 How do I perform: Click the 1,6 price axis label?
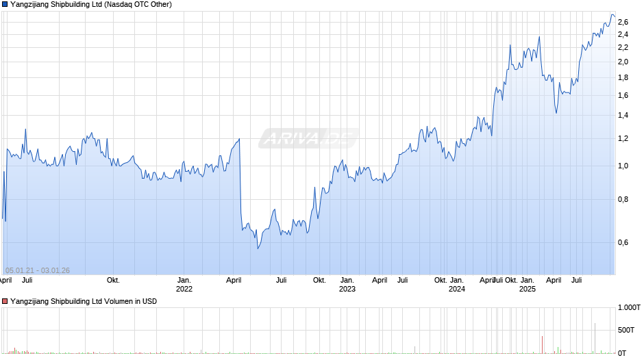[x=623, y=95]
